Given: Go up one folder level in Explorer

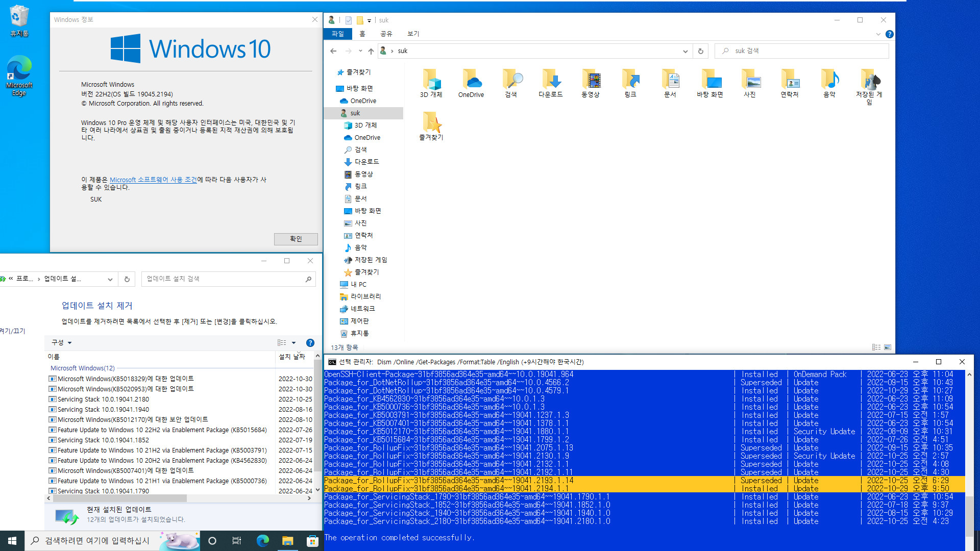Looking at the screenshot, I should [371, 51].
